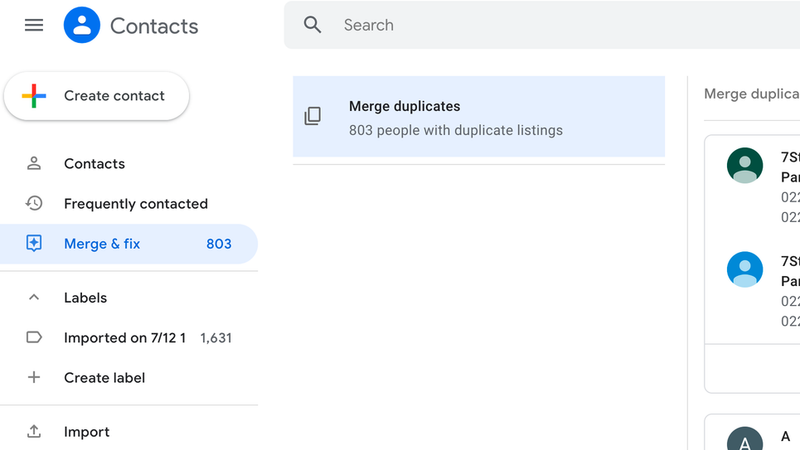Open the hamburger main menu
This screenshot has height=450, width=800.
34,25
